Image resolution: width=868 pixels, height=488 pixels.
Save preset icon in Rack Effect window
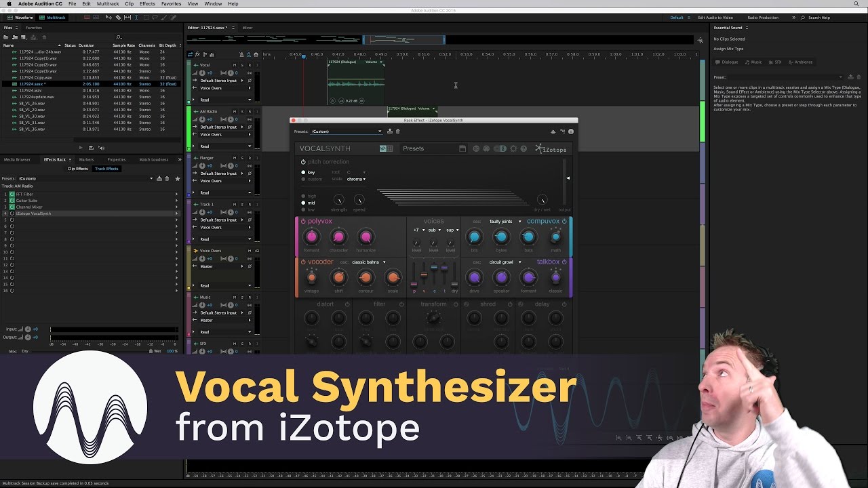click(x=390, y=131)
